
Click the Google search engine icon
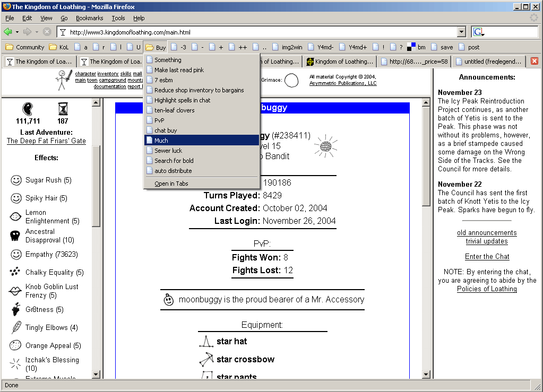pyautogui.click(x=478, y=32)
